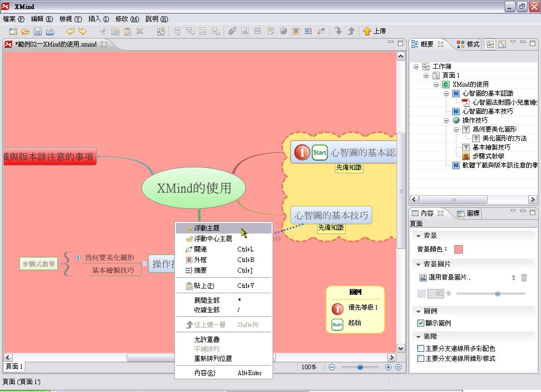Collapse the 操作技巧 outline node

[x=446, y=120]
